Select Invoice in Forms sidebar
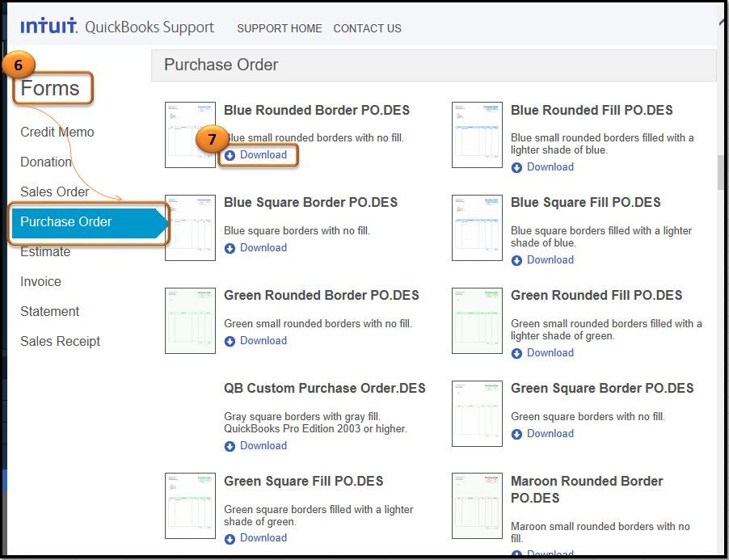The height and width of the screenshot is (560, 729). (40, 281)
